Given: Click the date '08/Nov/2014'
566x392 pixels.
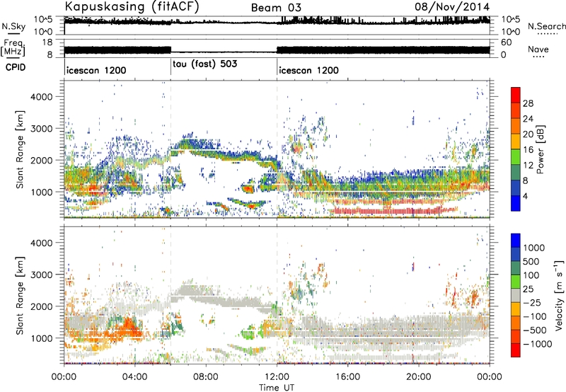Looking at the screenshot, I should click(452, 7).
